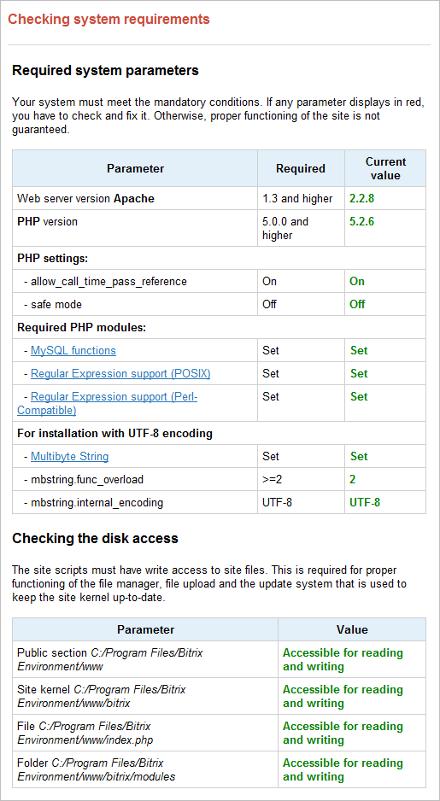Screen dimensions: 440x801
Task: Open Regular Expression support (POSIX) link
Action: pyautogui.click(x=121, y=373)
